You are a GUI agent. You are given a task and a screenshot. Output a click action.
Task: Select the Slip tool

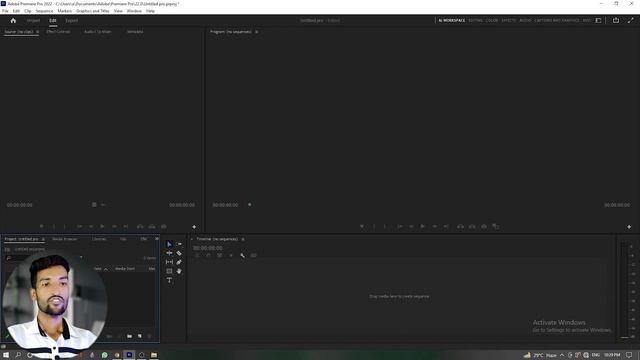(x=169, y=262)
